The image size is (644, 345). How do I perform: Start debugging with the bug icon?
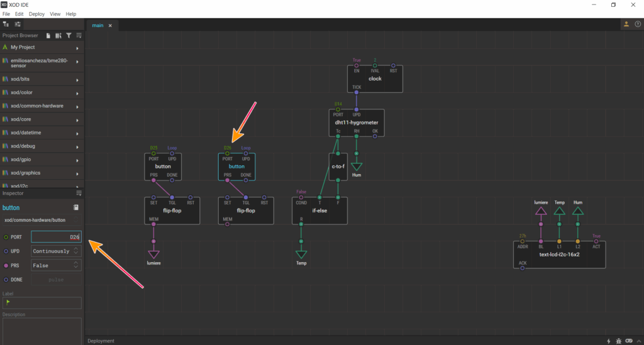(x=619, y=341)
